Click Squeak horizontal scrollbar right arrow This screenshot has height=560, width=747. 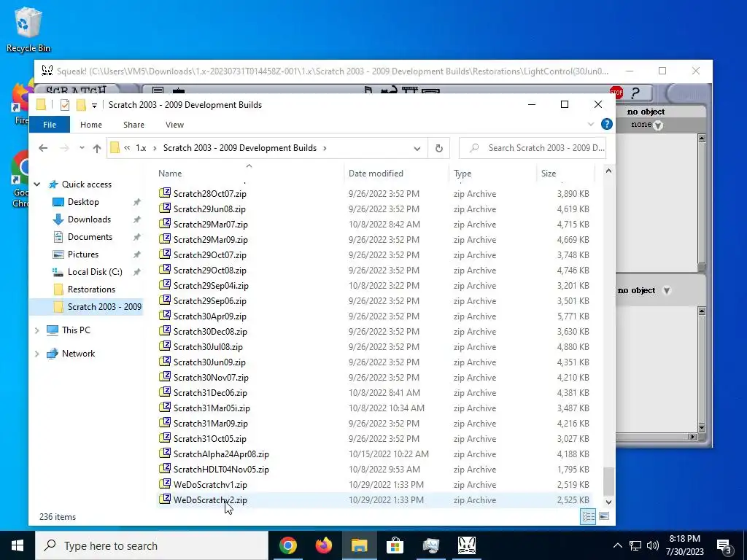(692, 437)
